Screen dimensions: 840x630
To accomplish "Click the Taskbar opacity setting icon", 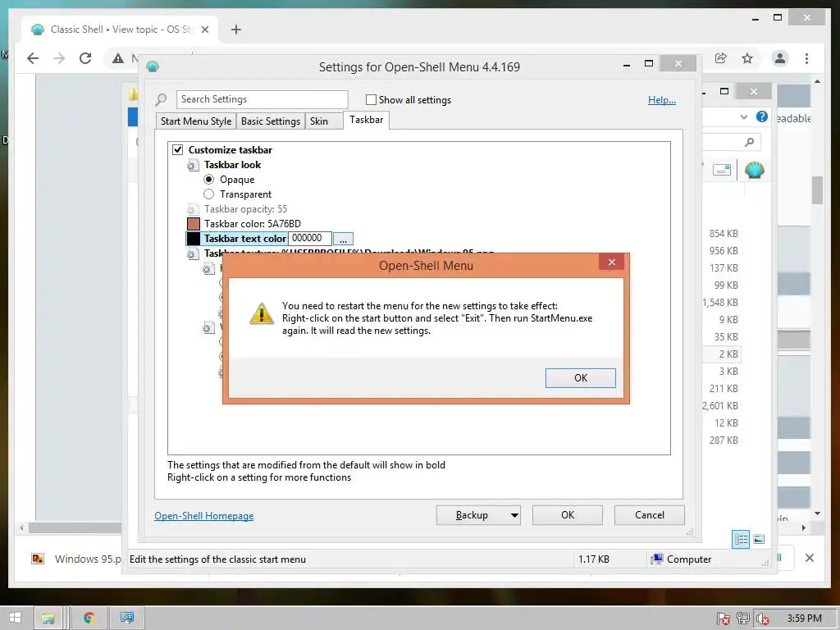I will tap(193, 209).
